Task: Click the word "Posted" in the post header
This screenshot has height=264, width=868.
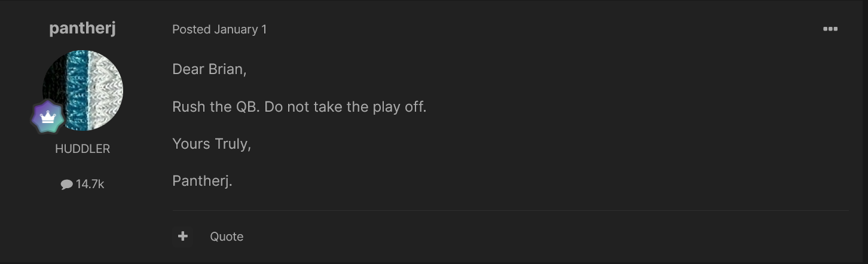Action: pyautogui.click(x=191, y=29)
